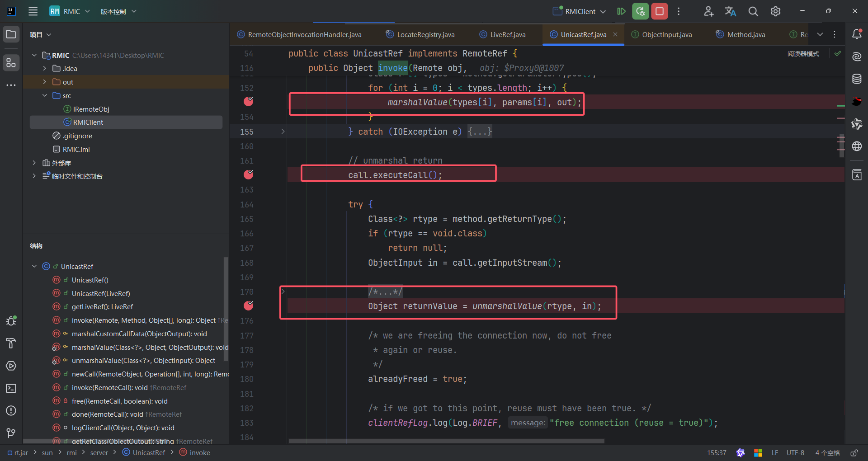Image resolution: width=868 pixels, height=461 pixels.
Task: Click rt.jar breadcrumb
Action: (18, 452)
